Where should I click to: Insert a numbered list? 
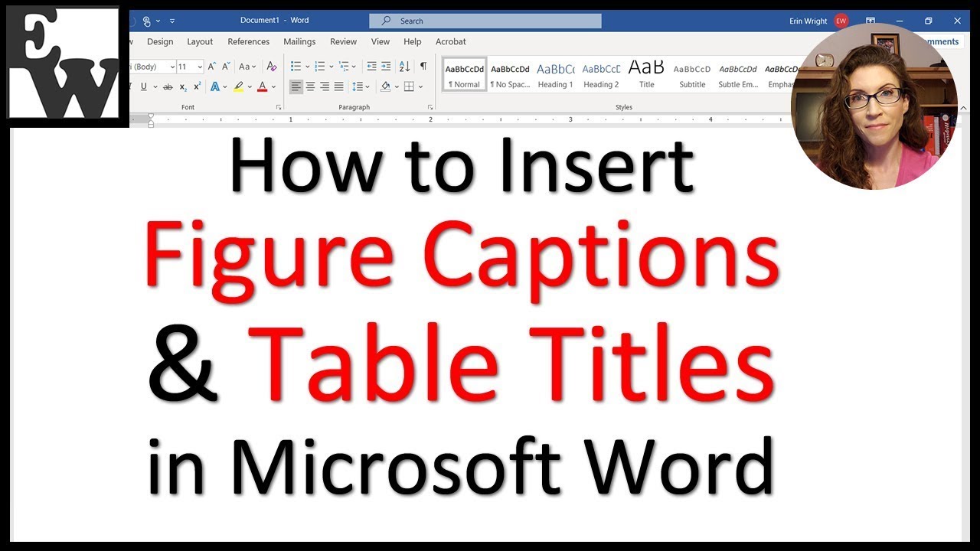pyautogui.click(x=319, y=67)
